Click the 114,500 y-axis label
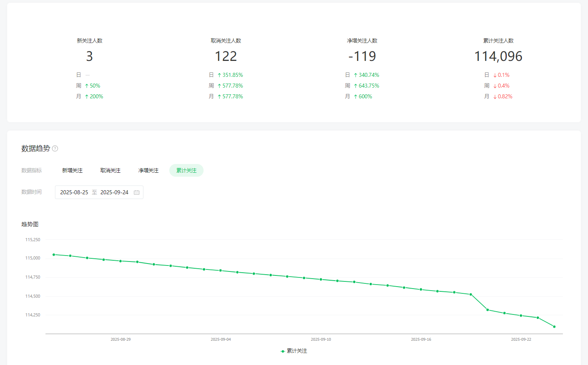 [33, 296]
